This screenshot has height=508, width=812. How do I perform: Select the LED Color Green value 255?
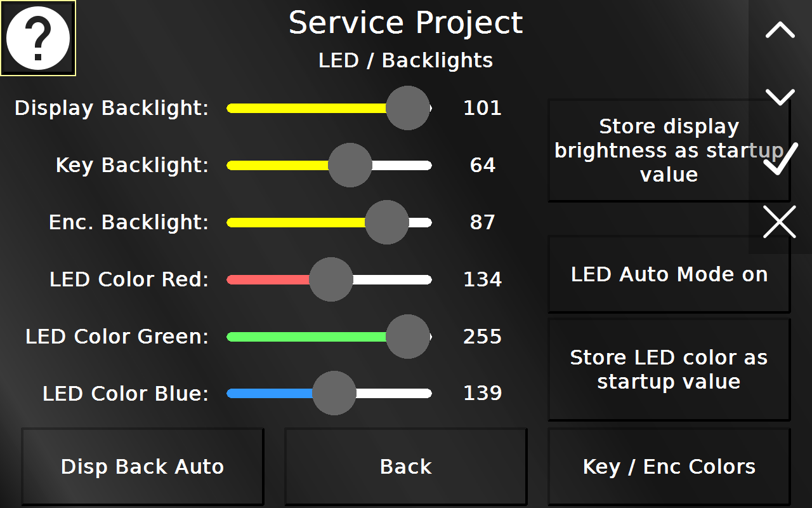pos(482,336)
